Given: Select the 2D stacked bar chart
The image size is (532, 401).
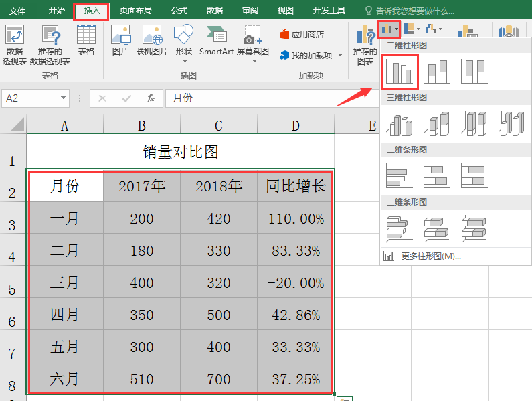Looking at the screenshot, I should pos(437,176).
